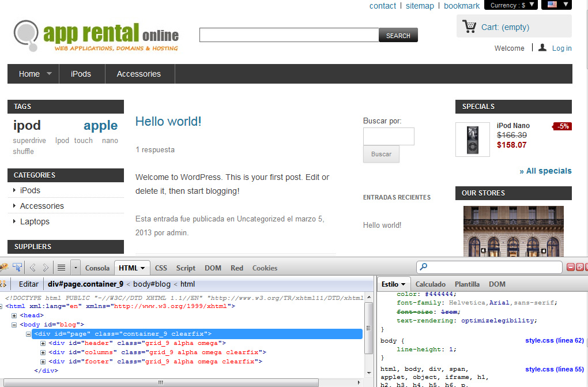The image size is (588, 387).
Task: Click the Firebug bug icon
Action: point(4,267)
